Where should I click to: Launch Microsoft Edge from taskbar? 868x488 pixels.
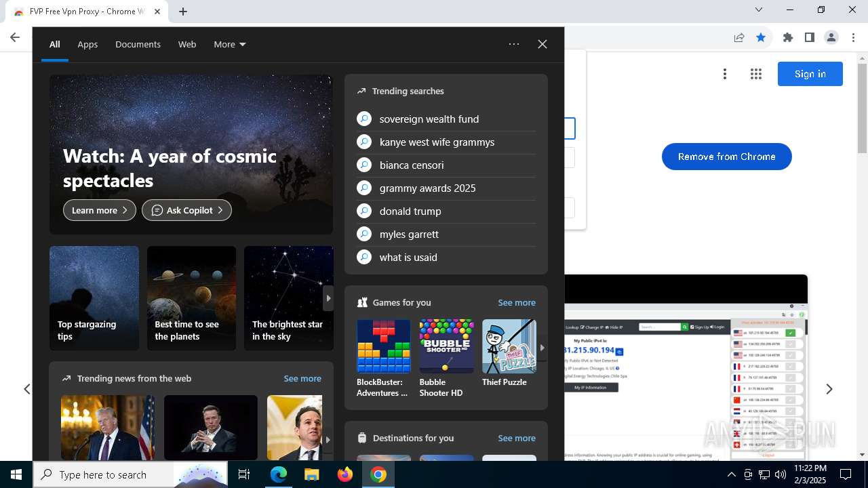coord(279,474)
